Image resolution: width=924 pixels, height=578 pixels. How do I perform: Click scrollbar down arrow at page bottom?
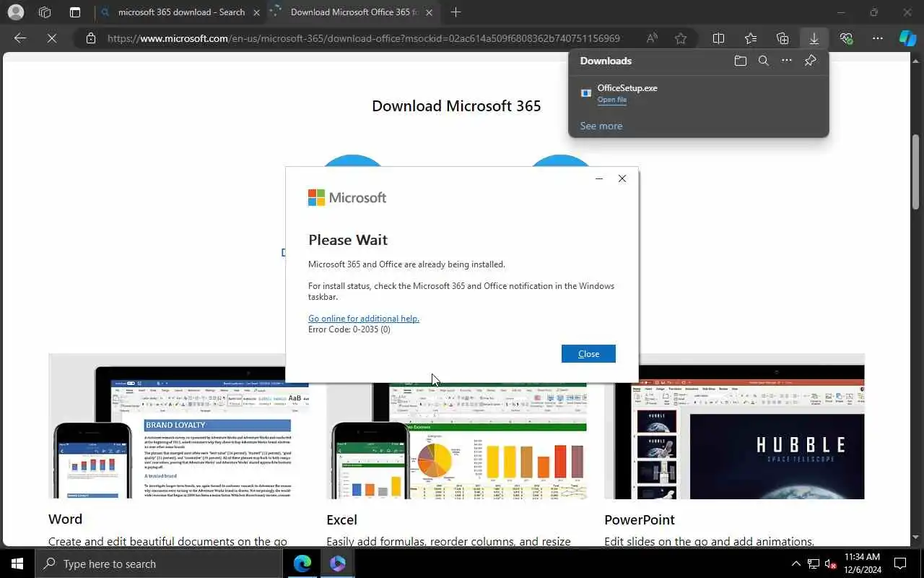coord(916,538)
